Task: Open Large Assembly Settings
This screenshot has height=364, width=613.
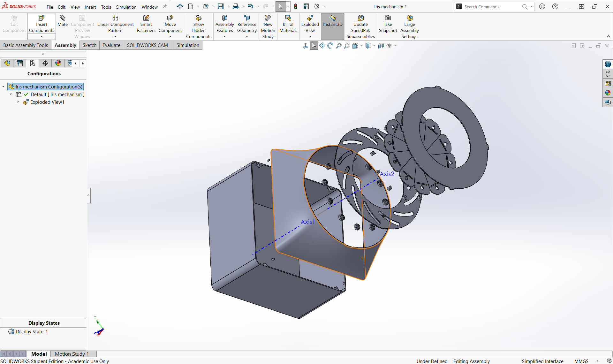Action: click(x=410, y=27)
